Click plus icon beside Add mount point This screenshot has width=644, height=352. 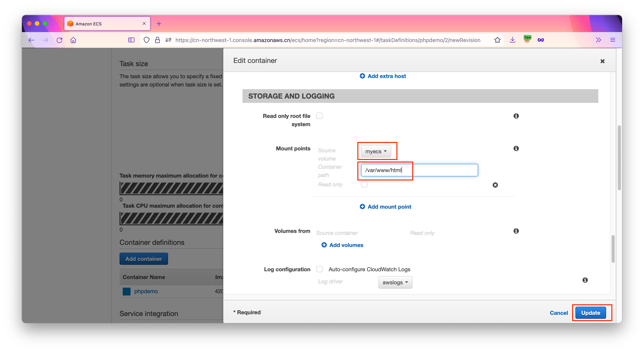(x=362, y=206)
